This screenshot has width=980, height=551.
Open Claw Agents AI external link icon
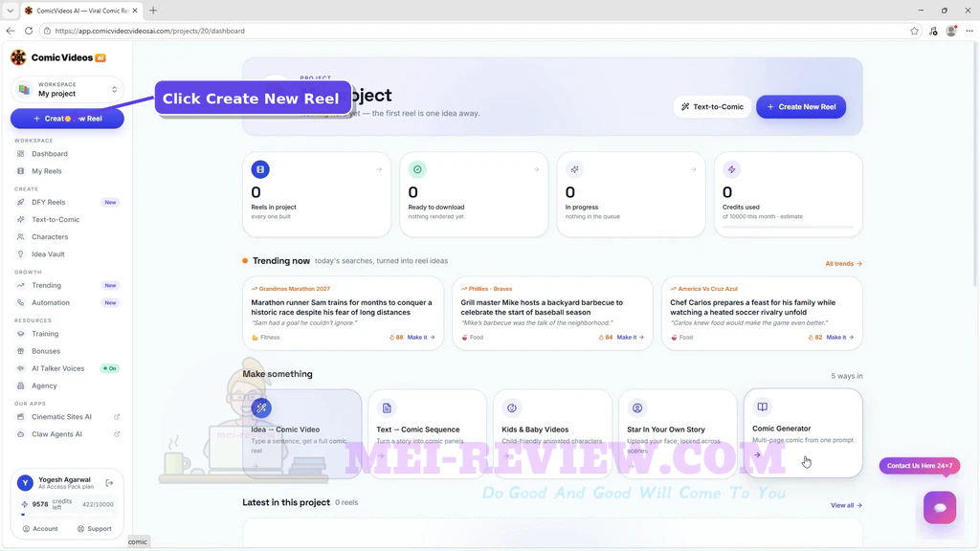pyautogui.click(x=117, y=434)
